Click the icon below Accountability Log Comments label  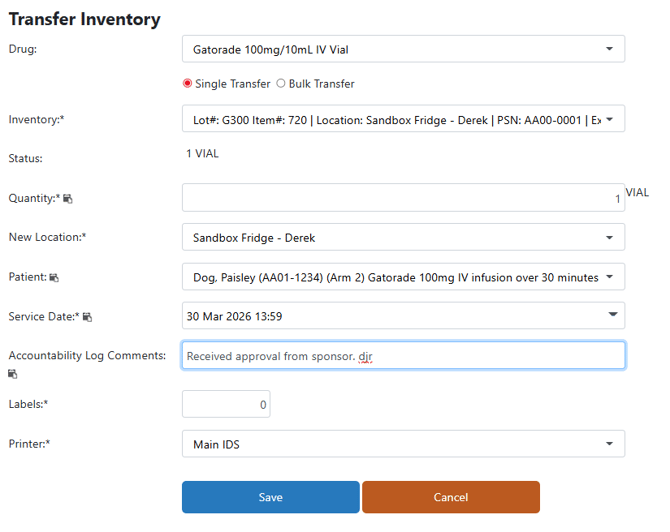(x=12, y=374)
